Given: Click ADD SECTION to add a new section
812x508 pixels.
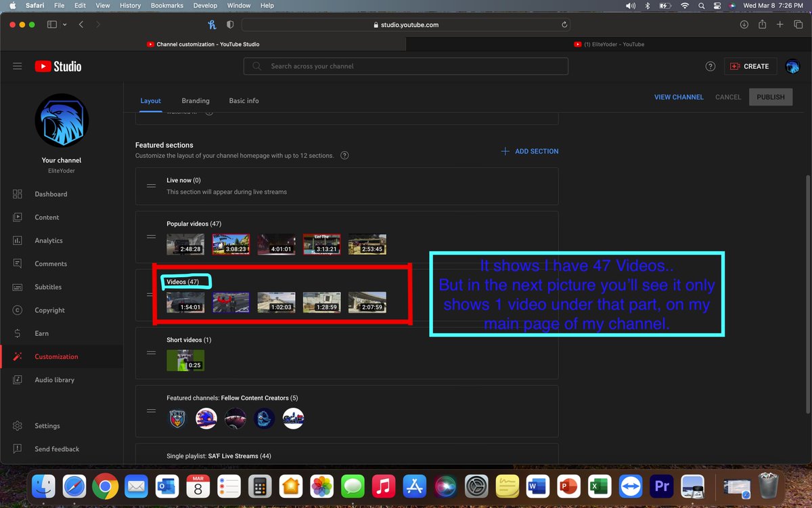Looking at the screenshot, I should [x=530, y=151].
